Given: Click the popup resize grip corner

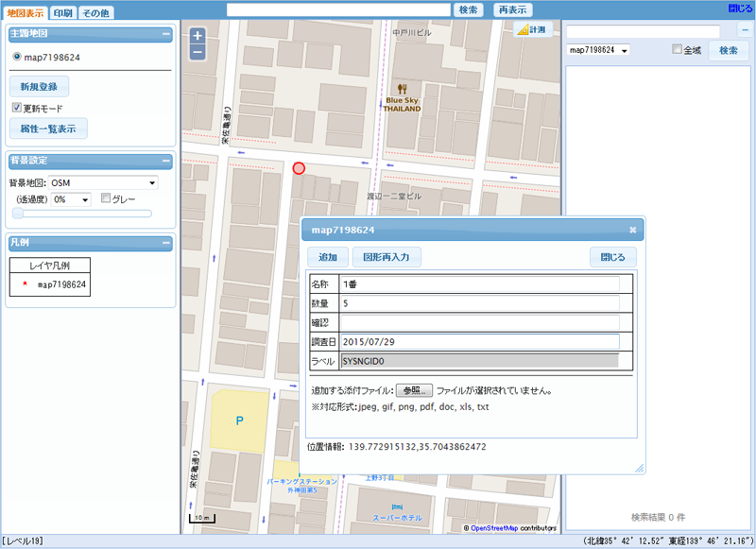Looking at the screenshot, I should [x=640, y=468].
